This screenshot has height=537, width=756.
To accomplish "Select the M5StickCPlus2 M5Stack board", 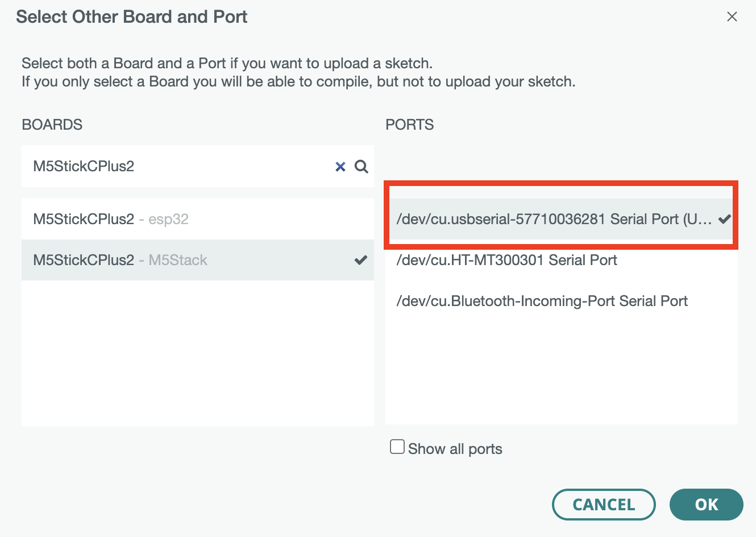I will (121, 260).
